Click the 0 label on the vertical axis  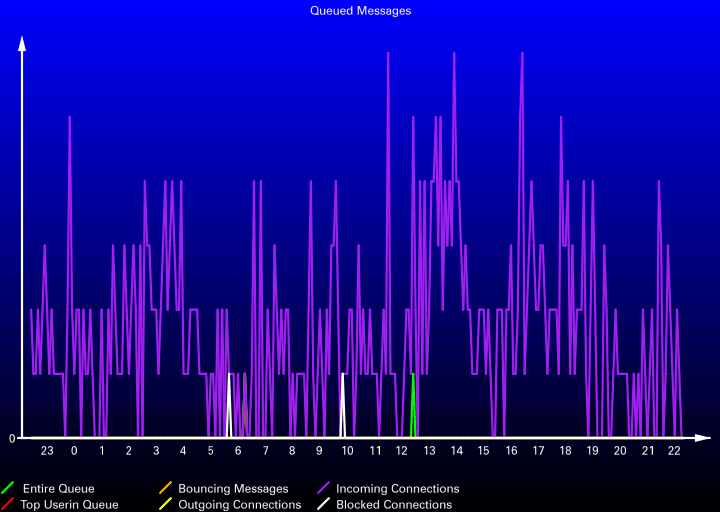[x=12, y=438]
